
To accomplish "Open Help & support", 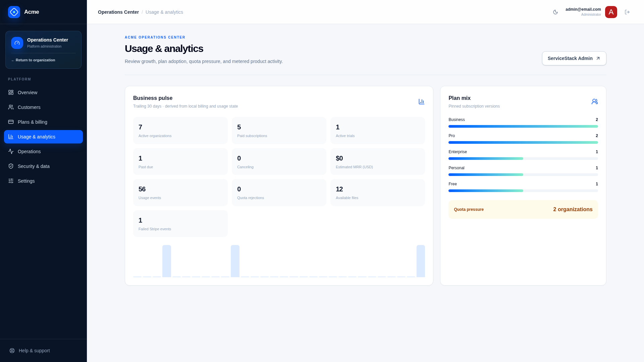I will coord(43,351).
